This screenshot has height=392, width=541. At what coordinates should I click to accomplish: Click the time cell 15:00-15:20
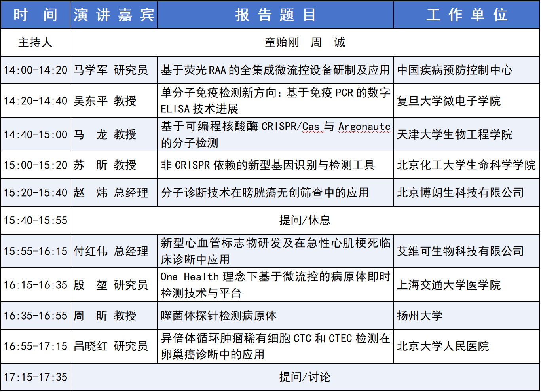35,165
